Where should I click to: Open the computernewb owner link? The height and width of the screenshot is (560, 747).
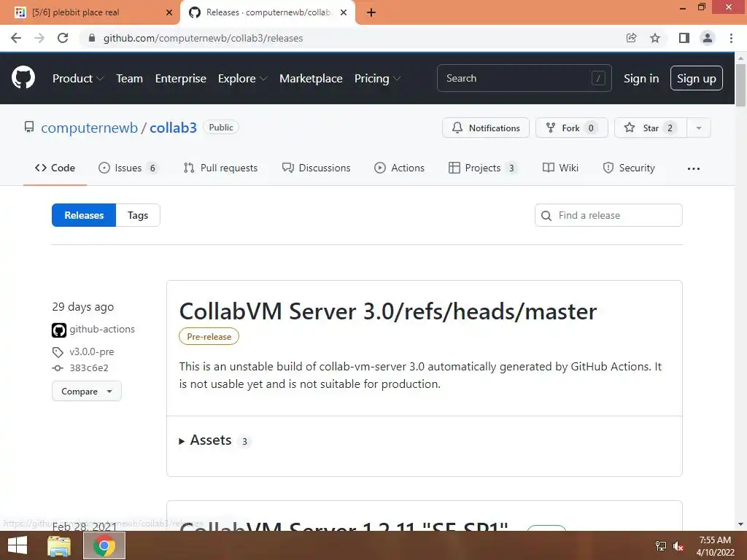point(89,128)
